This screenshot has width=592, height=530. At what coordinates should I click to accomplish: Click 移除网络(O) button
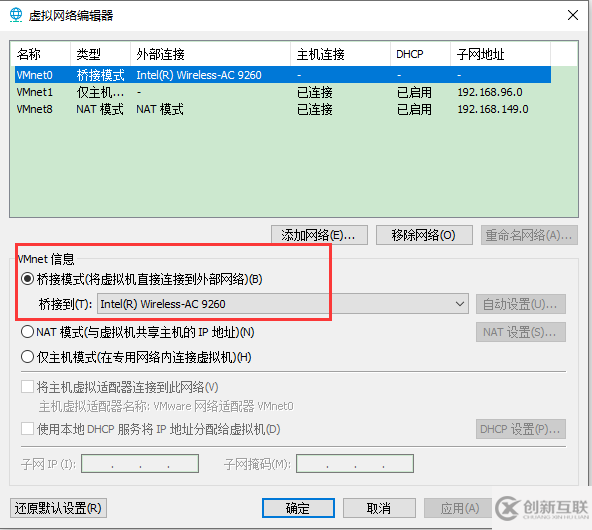point(424,235)
